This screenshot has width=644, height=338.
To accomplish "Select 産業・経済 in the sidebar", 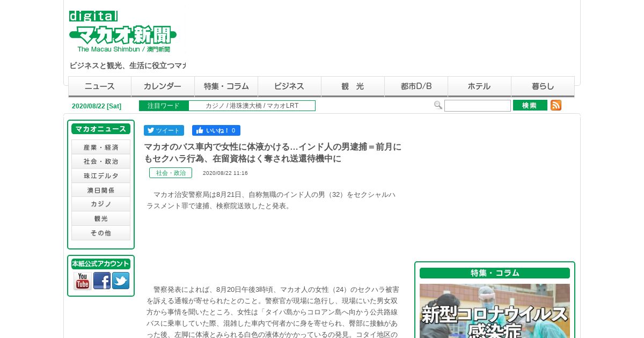I will pos(101,147).
